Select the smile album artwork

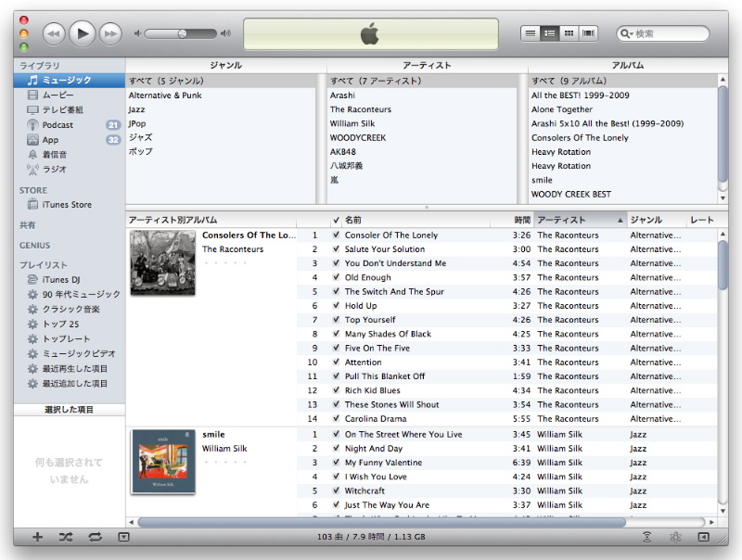[x=163, y=462]
